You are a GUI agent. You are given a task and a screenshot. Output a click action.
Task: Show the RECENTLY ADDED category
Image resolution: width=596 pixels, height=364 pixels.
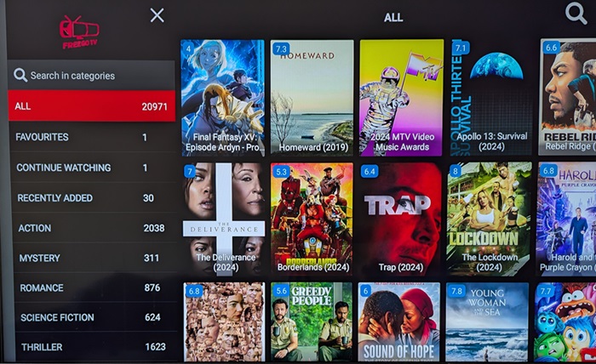click(95, 198)
